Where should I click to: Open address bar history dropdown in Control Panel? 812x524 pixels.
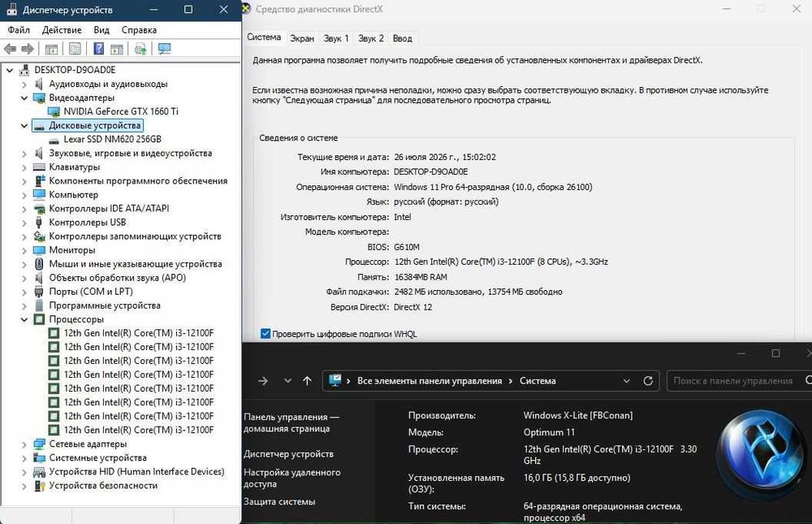click(x=626, y=381)
